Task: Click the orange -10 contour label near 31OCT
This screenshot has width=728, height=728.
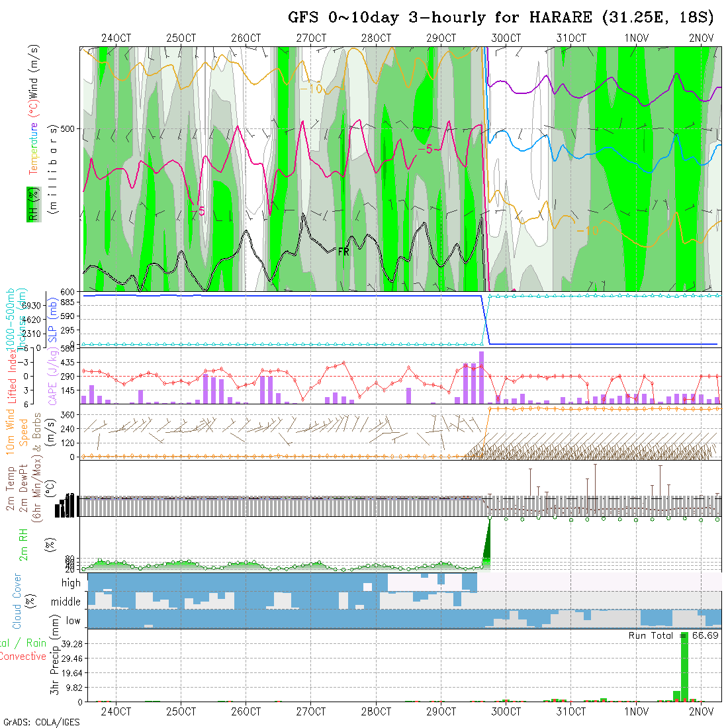Action: pos(586,231)
